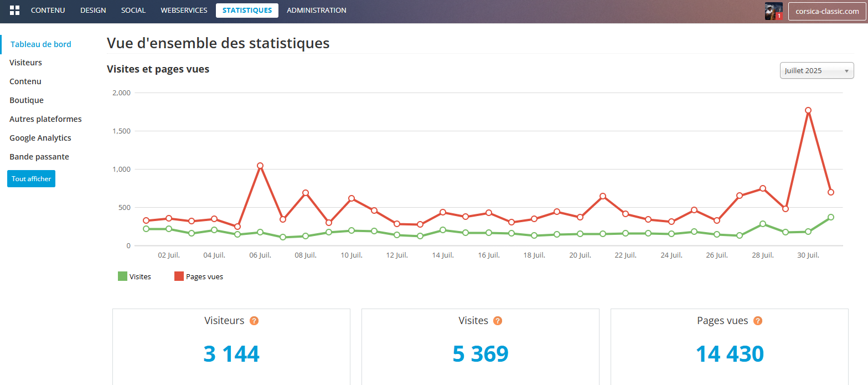The height and width of the screenshot is (385, 868).
Task: Click the Visiteurs help question icon
Action: click(254, 321)
